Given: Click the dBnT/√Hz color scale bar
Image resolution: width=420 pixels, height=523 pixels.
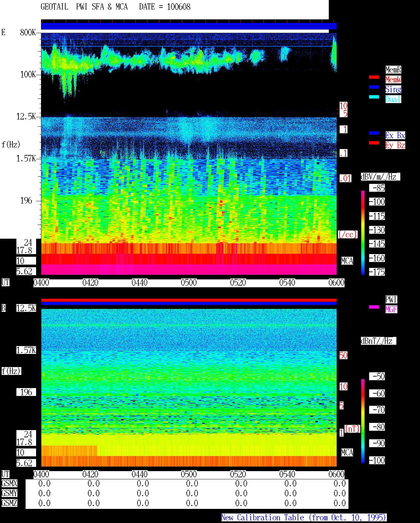Looking at the screenshot, I should [x=363, y=421].
